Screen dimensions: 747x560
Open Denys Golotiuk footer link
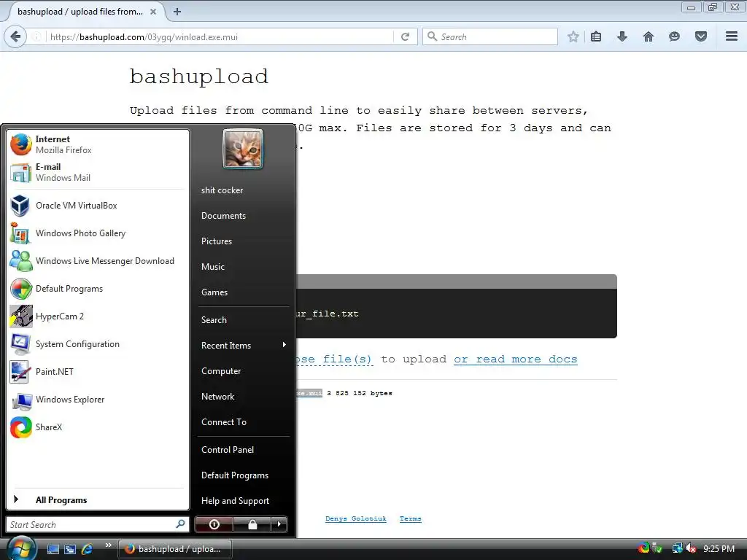[x=356, y=518]
